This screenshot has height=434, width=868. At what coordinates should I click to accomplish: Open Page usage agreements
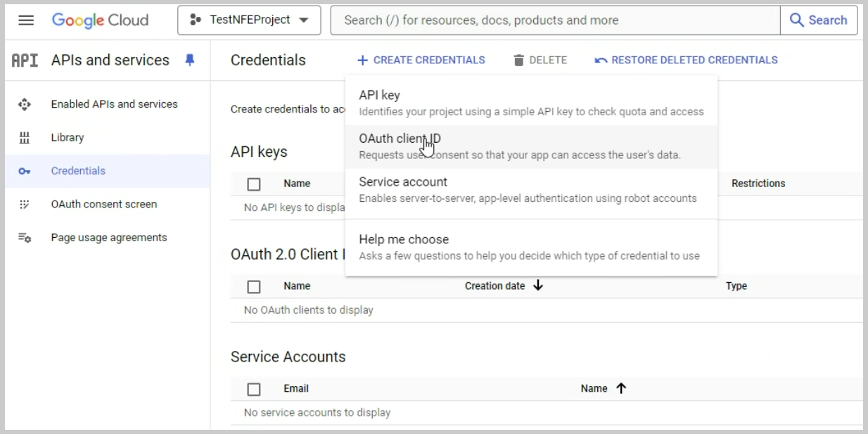(x=109, y=238)
